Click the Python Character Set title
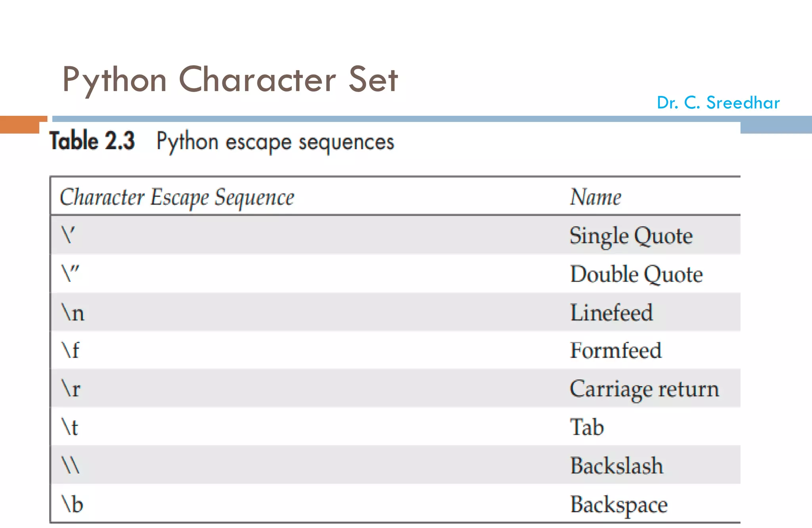 (230, 80)
